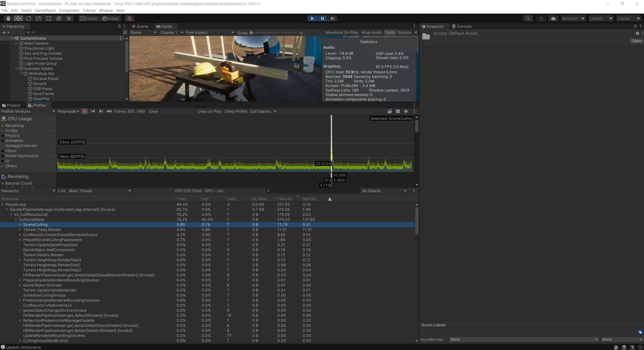Open the Free Aspect dropdown
The image size is (644, 350).
pyautogui.click(x=210, y=33)
